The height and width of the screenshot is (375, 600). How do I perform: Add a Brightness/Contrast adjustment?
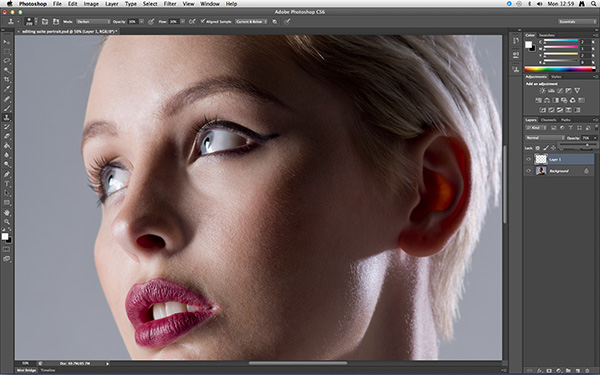[x=543, y=91]
